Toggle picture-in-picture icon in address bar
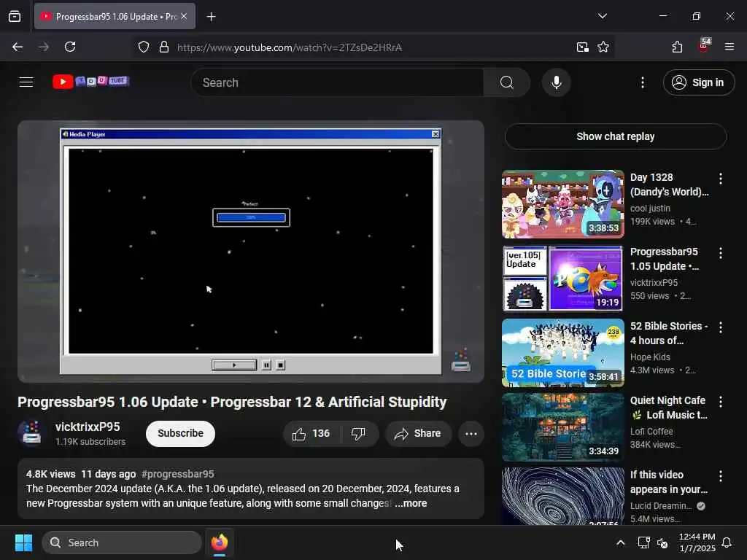This screenshot has height=560, width=747. point(582,47)
